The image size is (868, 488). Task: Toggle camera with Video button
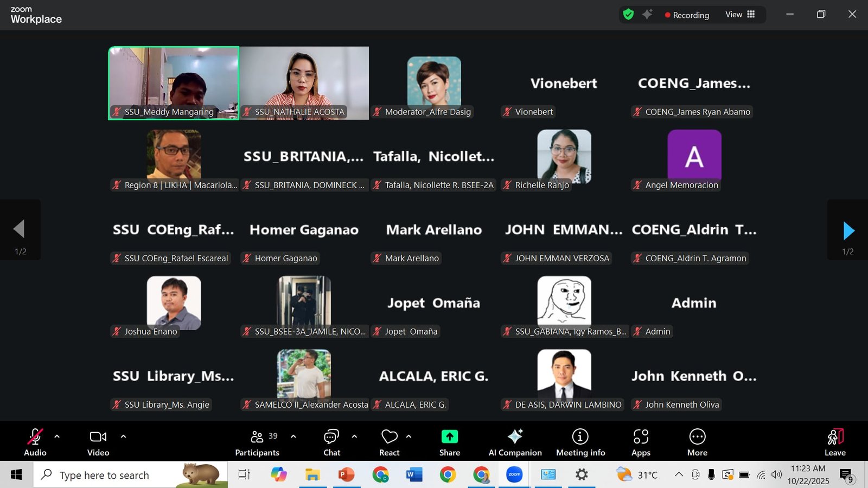98,442
